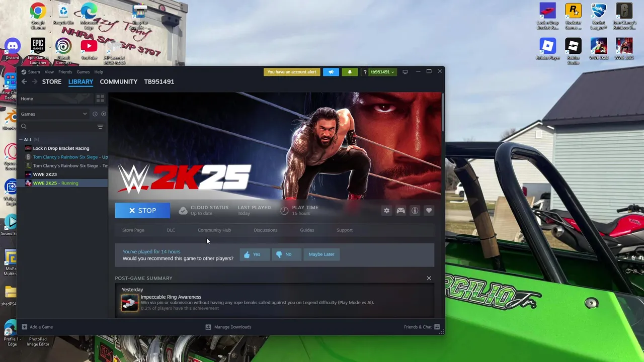Switch to the STORE tab
Viewport: 644px width, 362px height.
52,81
